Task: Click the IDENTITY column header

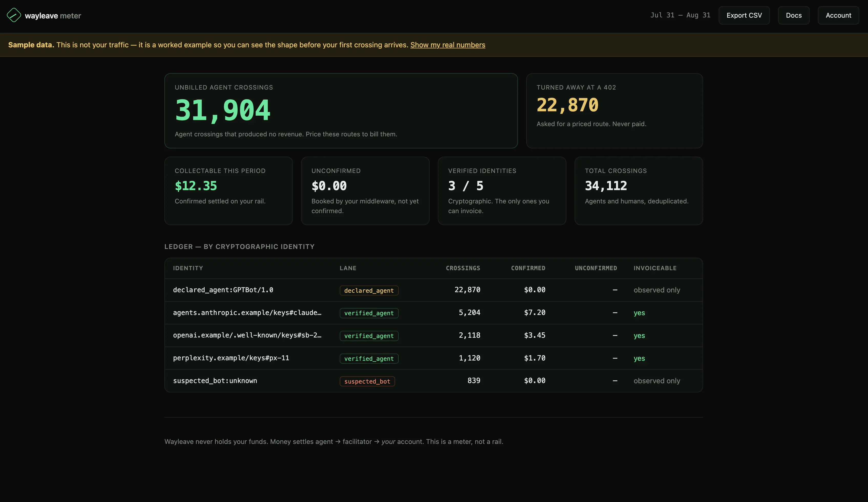Action: coord(188,268)
